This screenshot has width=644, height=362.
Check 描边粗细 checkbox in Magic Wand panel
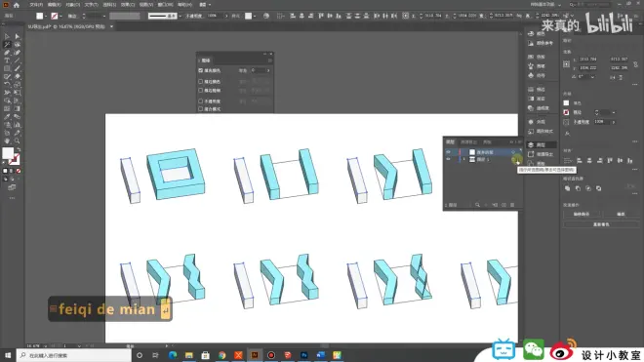tap(200, 91)
